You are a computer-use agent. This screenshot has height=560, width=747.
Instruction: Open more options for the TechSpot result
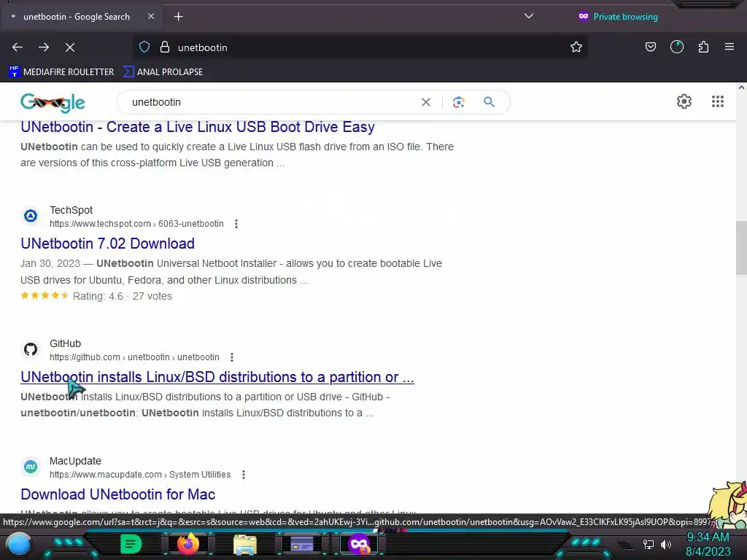coord(236,224)
